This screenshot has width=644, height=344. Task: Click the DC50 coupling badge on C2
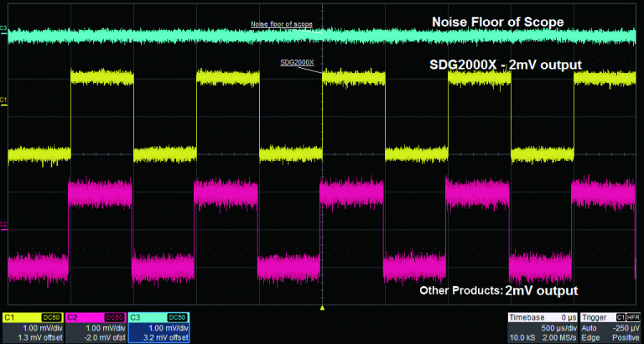point(113,316)
